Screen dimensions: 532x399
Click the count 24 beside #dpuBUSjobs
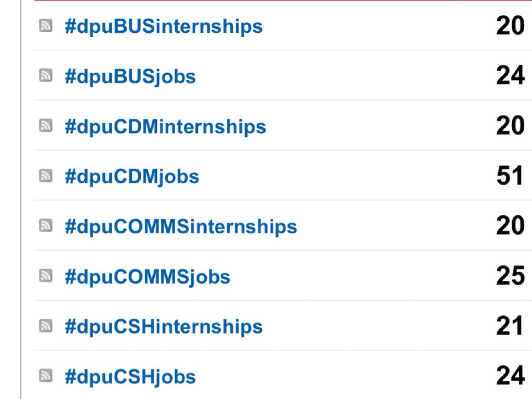pyautogui.click(x=510, y=76)
